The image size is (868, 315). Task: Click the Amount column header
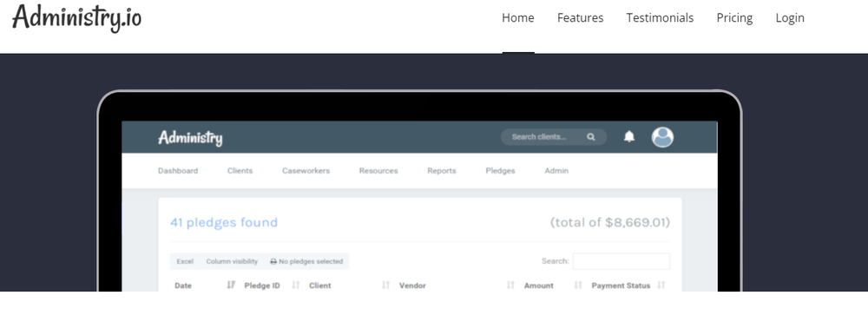click(539, 285)
